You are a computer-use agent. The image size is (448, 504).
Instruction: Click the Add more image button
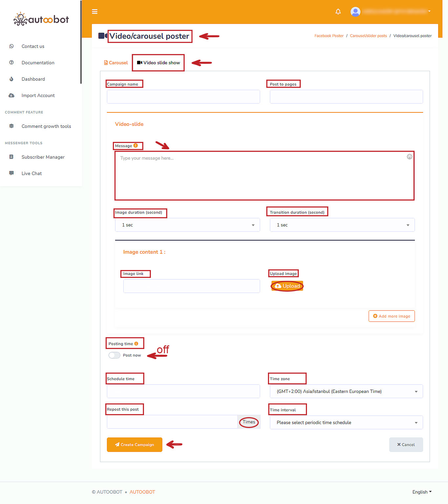click(x=392, y=316)
